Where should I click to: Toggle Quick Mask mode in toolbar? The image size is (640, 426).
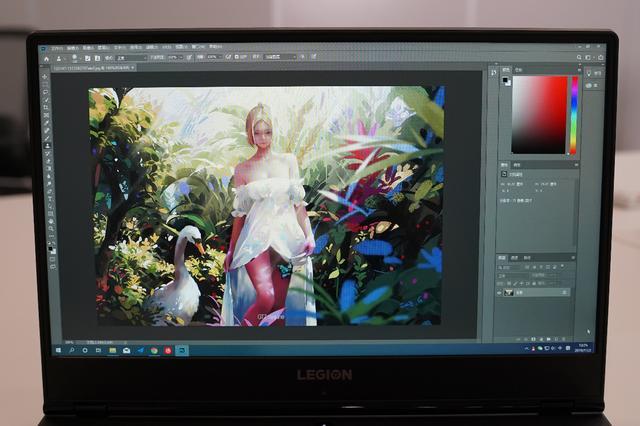point(53,259)
